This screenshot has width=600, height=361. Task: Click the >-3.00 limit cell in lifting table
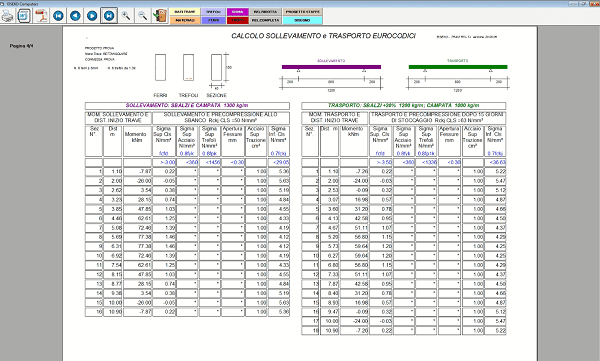pos(164,162)
